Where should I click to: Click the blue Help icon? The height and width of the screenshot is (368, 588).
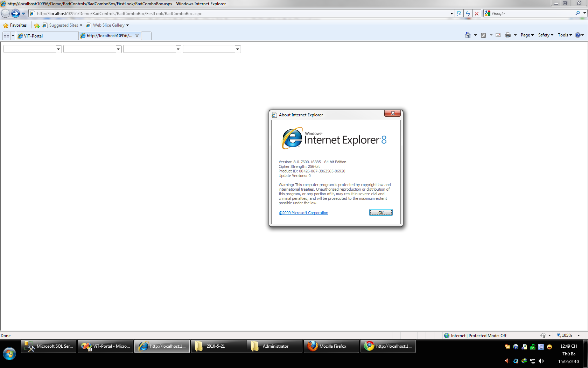(x=578, y=35)
